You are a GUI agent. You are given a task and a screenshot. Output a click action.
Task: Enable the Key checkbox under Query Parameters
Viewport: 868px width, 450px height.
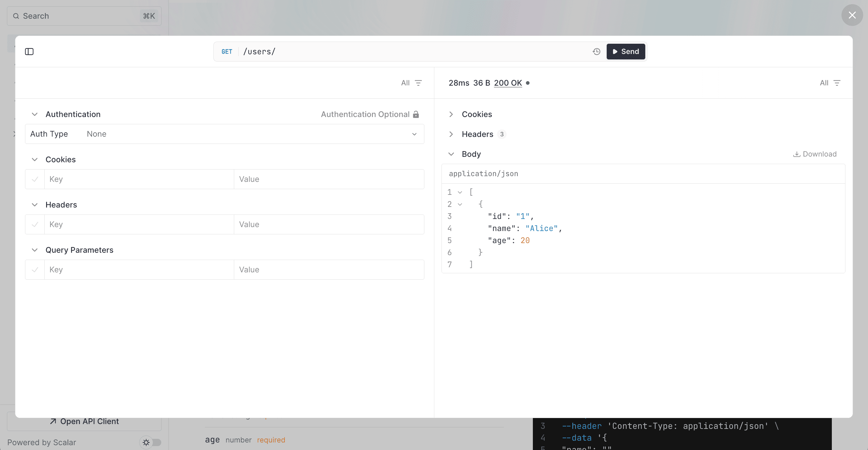35,269
